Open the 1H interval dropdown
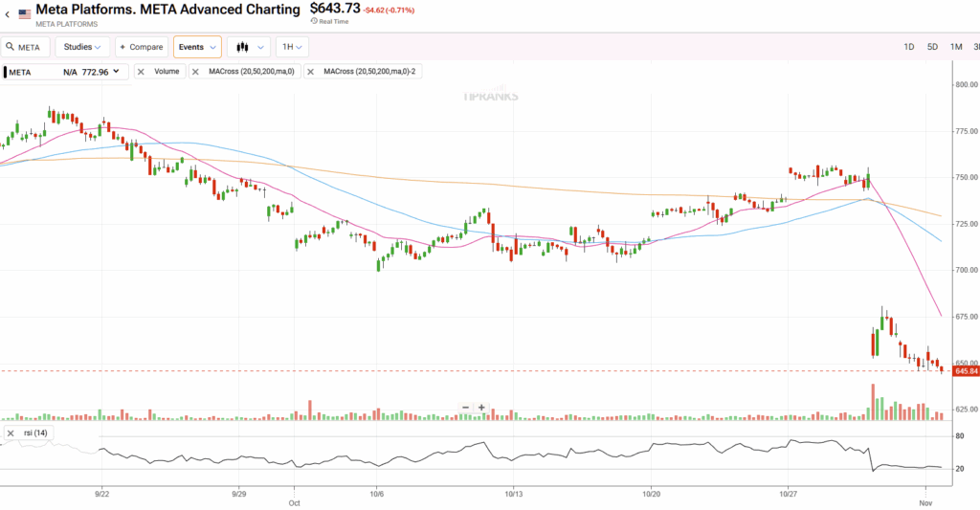Image resolution: width=980 pixels, height=510 pixels. pos(291,47)
